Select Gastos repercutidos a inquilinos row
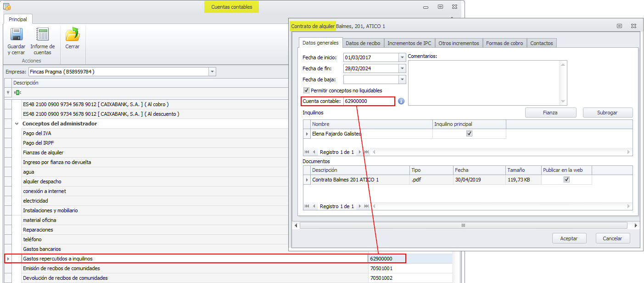This screenshot has width=644, height=283. [205, 259]
